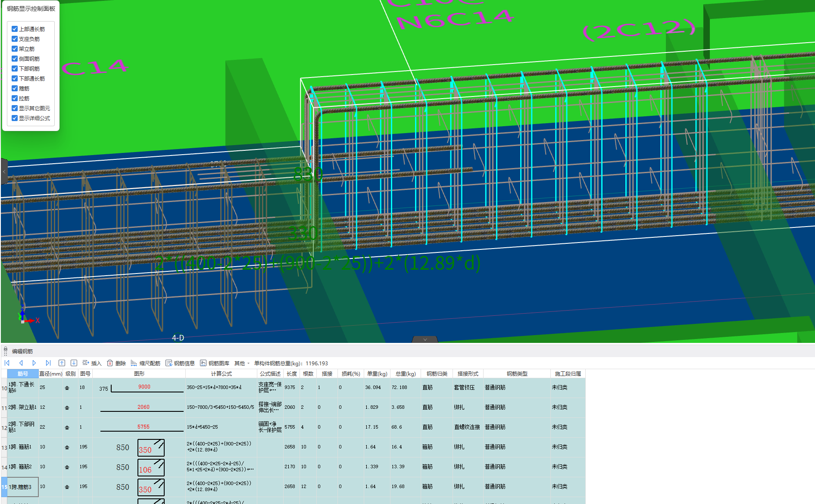Viewport: 815px width, 504px height.
Task: Uncheck the 支座负筋 checkbox
Action: coord(15,39)
